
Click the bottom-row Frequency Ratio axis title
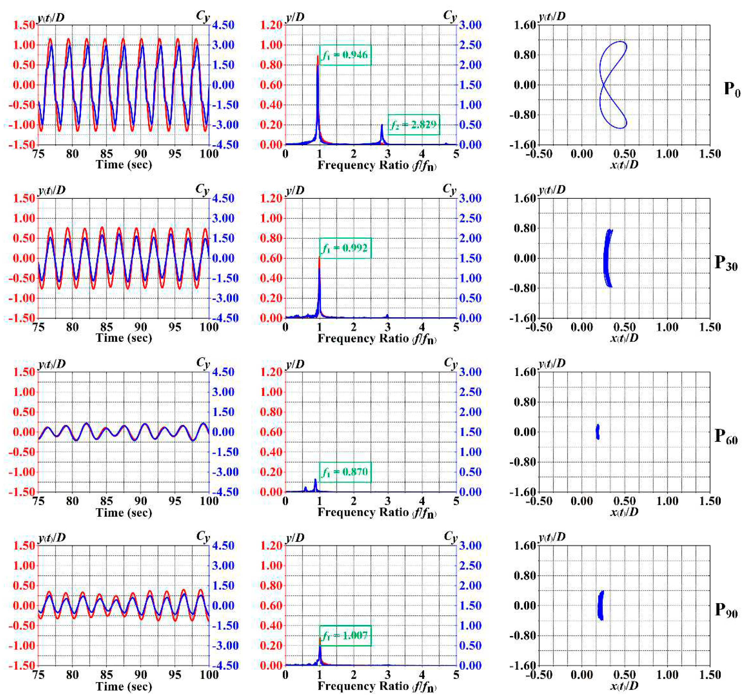(x=377, y=686)
